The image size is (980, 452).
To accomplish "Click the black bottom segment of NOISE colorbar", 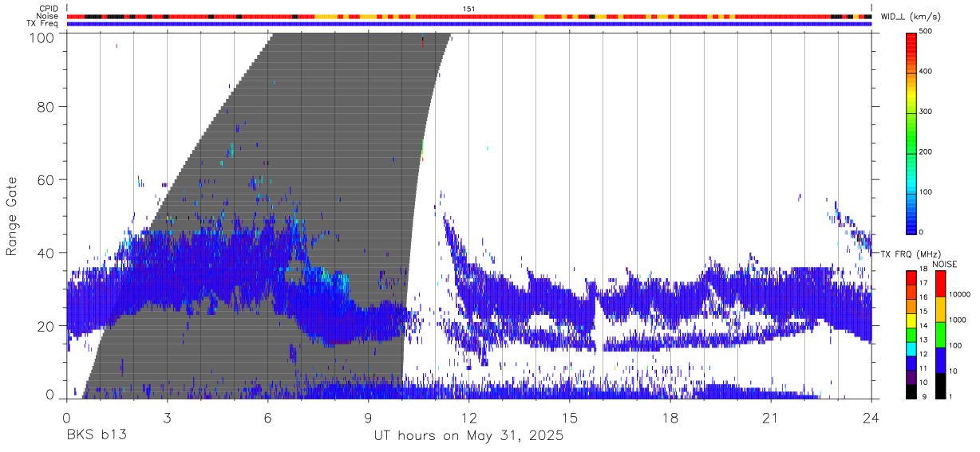I will click(x=939, y=385).
